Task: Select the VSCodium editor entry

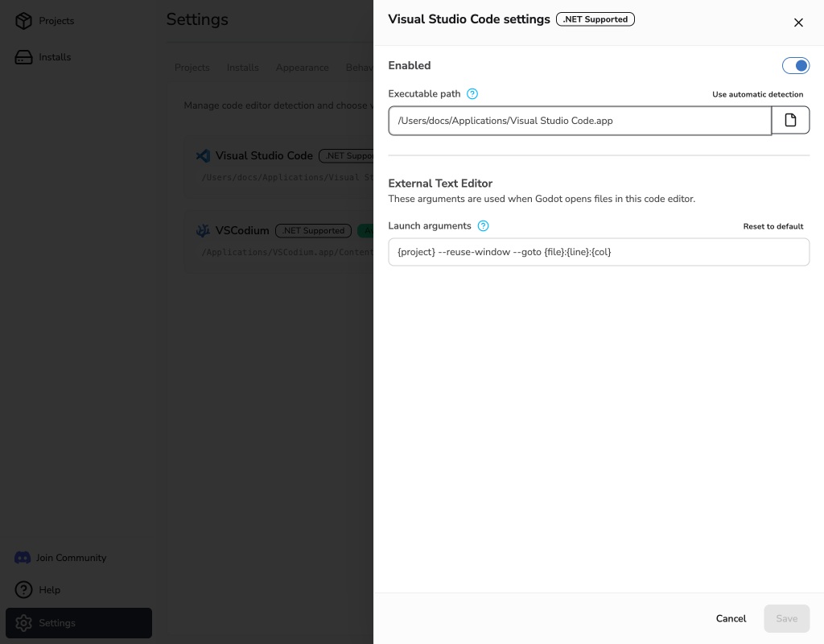Action: click(x=278, y=242)
